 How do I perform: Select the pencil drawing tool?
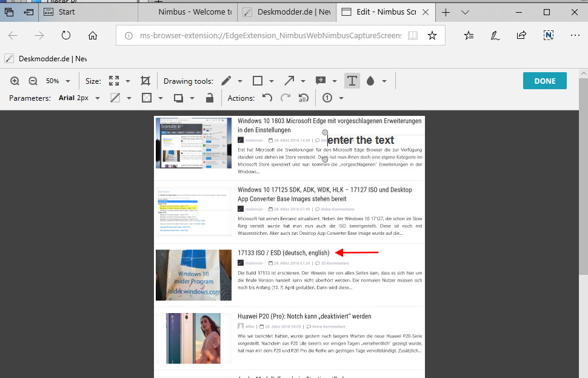[x=226, y=81]
